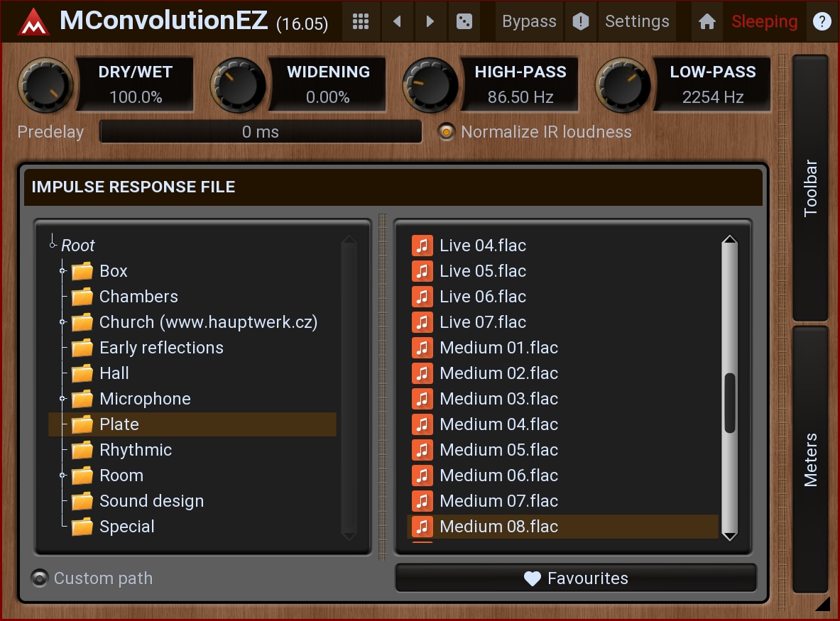Expand the Church folder node
The width and height of the screenshot is (840, 621).
[62, 322]
